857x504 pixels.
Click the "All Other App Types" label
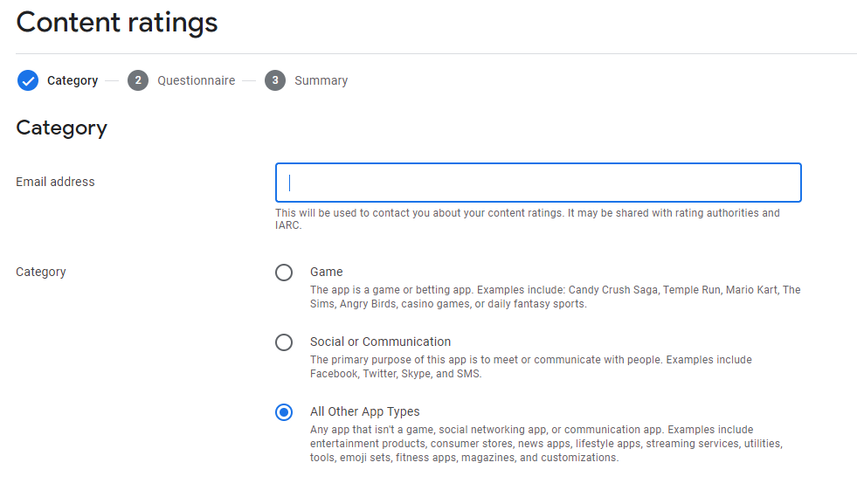[364, 411]
